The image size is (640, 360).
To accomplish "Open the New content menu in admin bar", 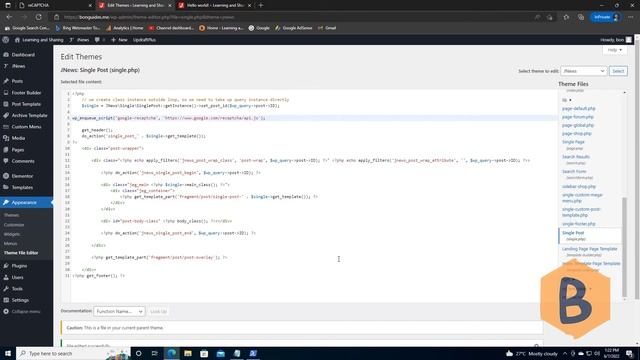I will point(119,40).
